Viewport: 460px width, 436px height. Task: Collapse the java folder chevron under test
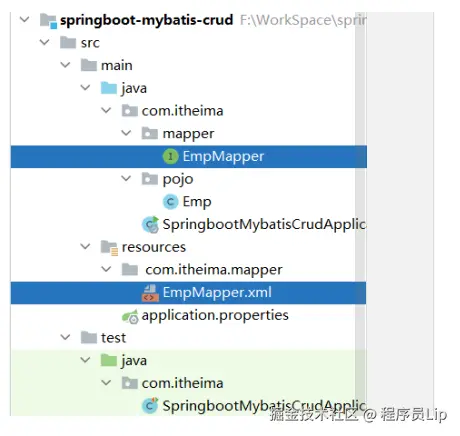point(86,360)
